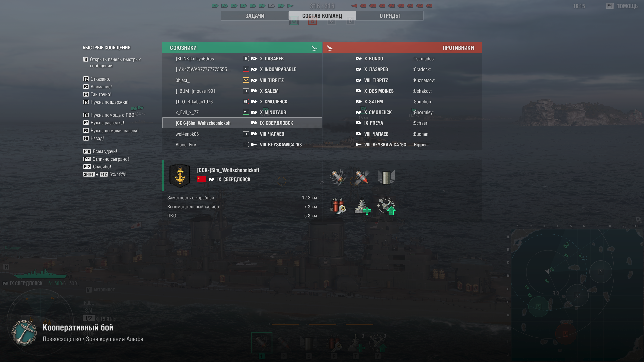Select enemy X BUNGO Tsamados row
644x362 pixels.
(x=402, y=59)
